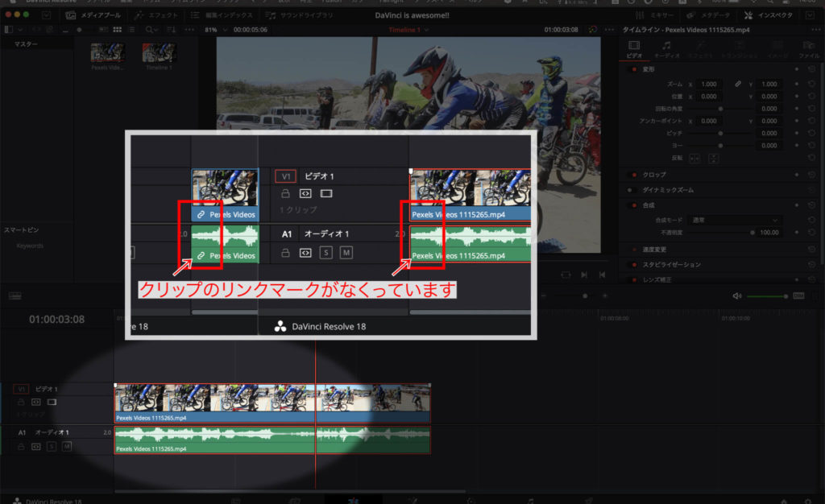Toggle the V1 track destination button
825x504 pixels.
click(21, 390)
